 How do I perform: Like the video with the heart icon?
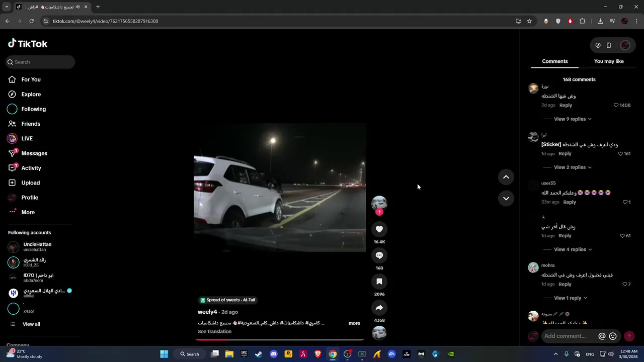[379, 229]
